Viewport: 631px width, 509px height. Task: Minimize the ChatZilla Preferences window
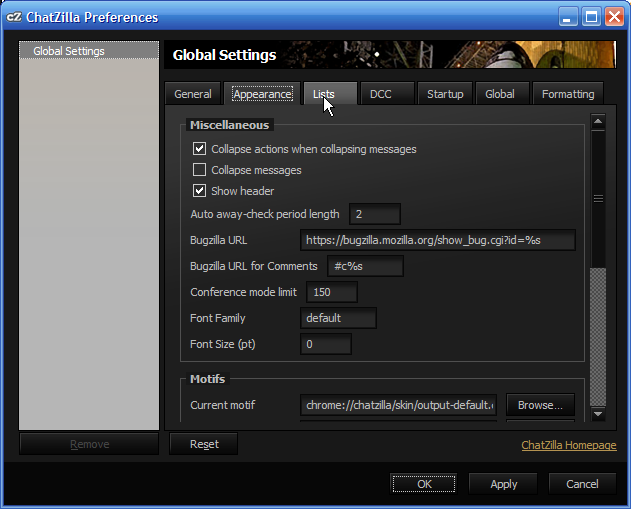coord(567,17)
